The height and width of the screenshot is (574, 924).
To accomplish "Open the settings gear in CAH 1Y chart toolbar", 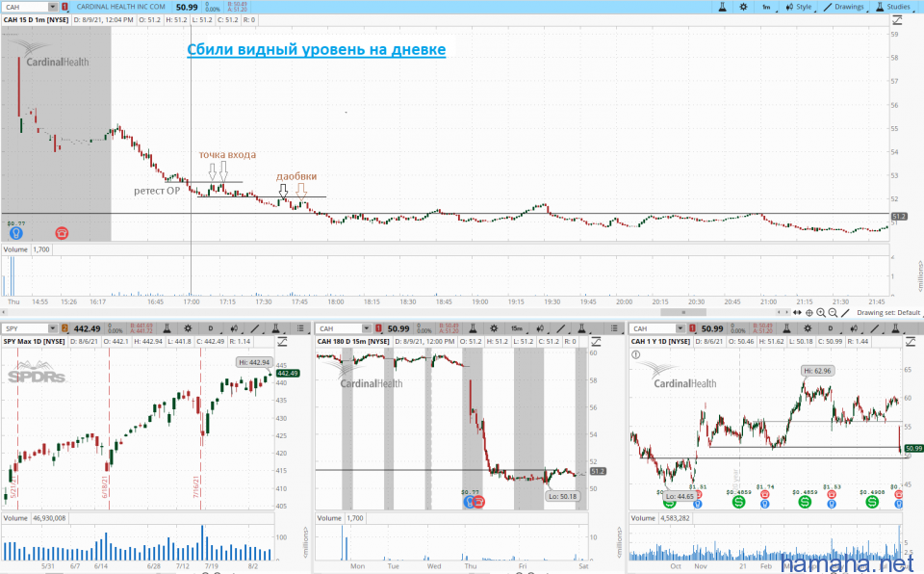I will (x=808, y=328).
